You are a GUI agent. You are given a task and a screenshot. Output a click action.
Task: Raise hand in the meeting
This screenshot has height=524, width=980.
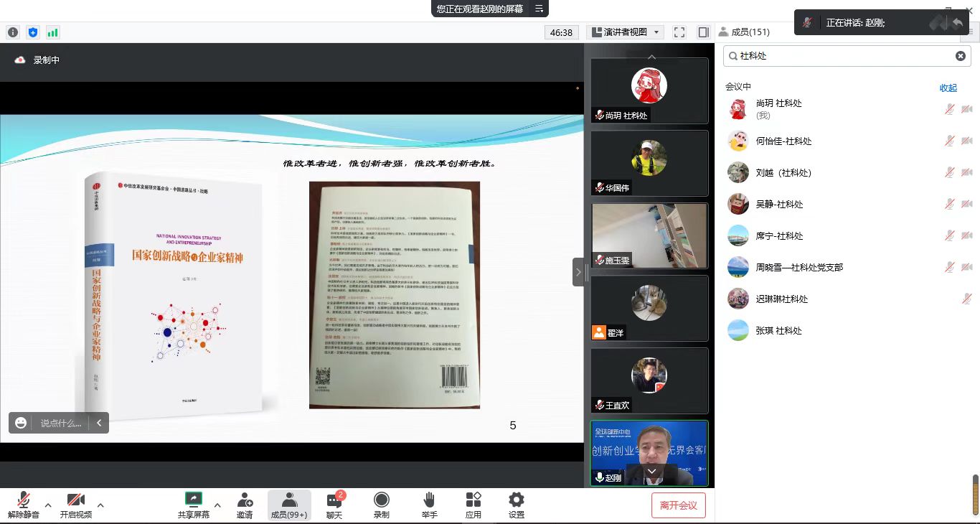click(x=429, y=505)
